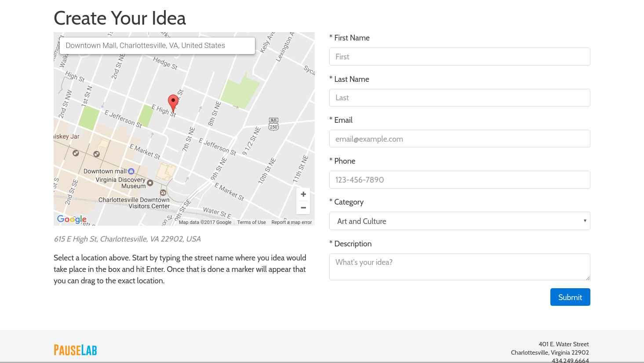644x363 pixels.
Task: Click the PauseLab footer logo
Action: (x=75, y=350)
